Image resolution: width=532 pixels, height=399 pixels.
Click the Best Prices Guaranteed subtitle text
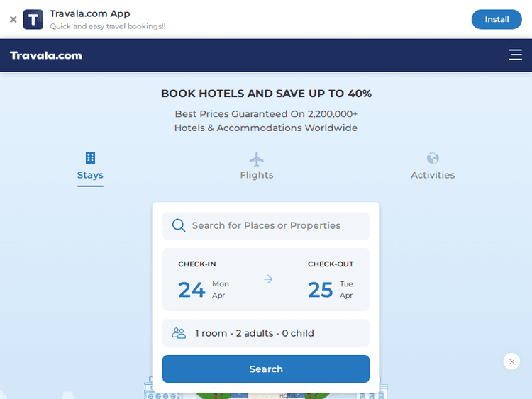[x=266, y=121]
